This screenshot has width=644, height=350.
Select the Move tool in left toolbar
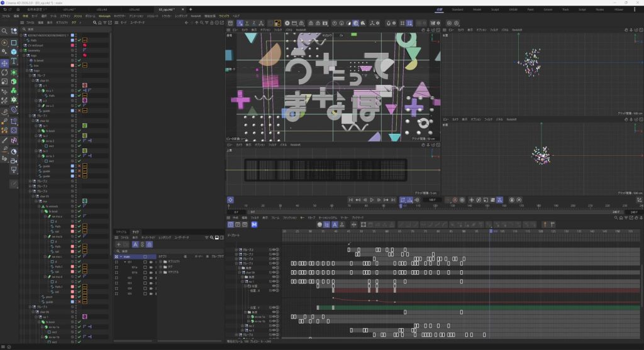coord(4,63)
